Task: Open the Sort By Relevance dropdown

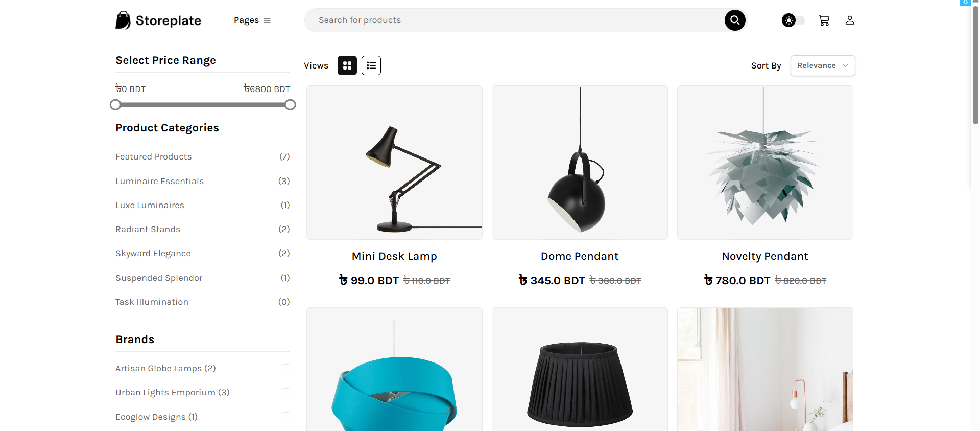Action: tap(822, 65)
